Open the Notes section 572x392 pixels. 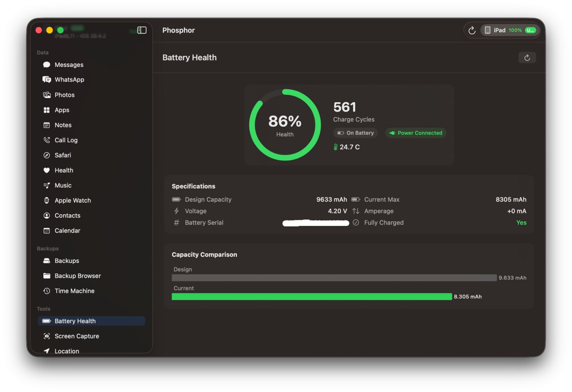[91, 125]
